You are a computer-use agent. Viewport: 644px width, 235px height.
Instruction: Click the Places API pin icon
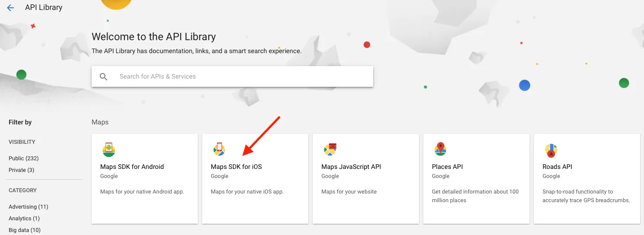[x=441, y=149]
